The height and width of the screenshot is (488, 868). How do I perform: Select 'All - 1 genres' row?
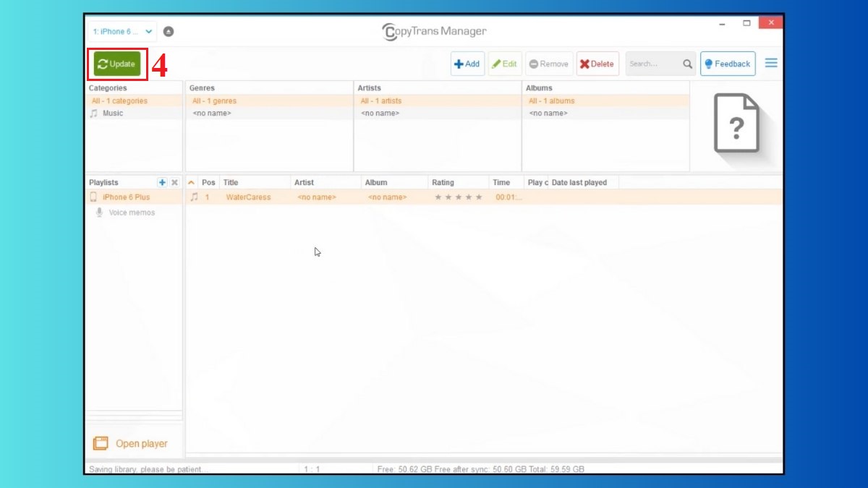[x=269, y=101]
